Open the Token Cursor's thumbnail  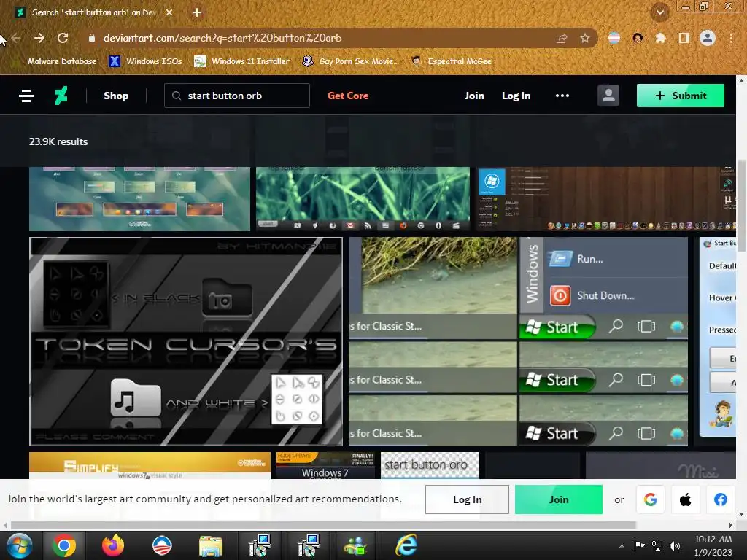186,341
